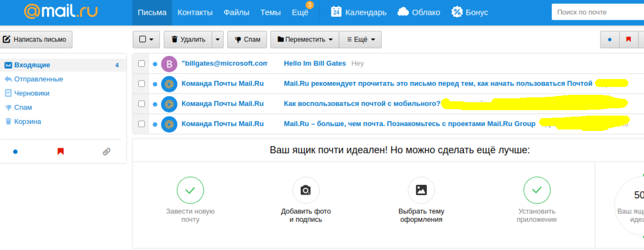This screenshot has width=644, height=250.
Task: Open dropdown arrow next to Удалить
Action: click(218, 40)
